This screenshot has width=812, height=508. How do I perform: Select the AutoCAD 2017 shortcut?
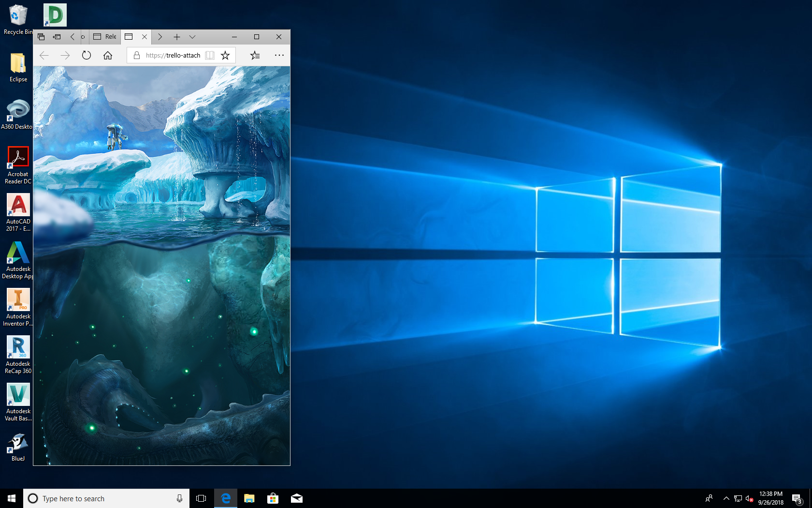[x=18, y=212]
